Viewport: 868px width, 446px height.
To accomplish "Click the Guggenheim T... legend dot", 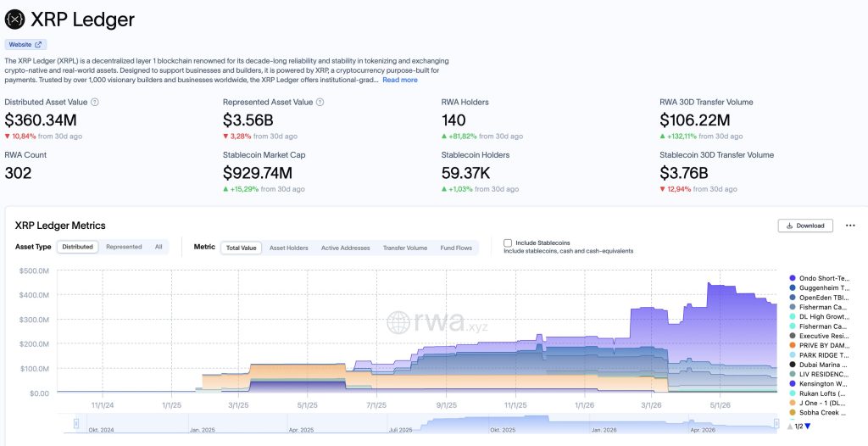I will (793, 287).
